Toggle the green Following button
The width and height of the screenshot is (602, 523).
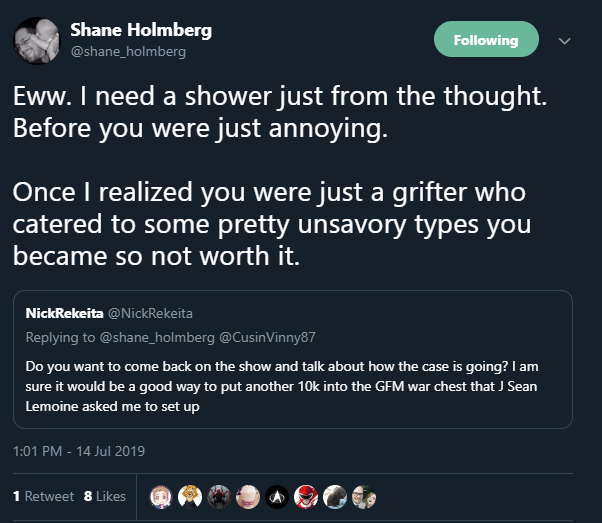486,39
